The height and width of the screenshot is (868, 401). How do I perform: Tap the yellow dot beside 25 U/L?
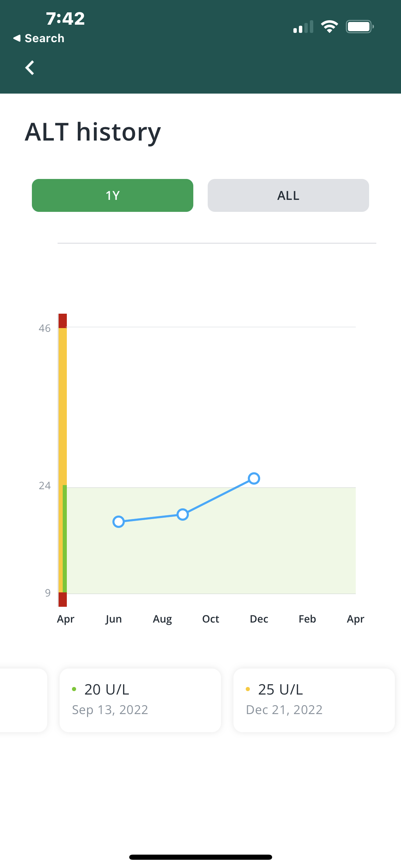pyautogui.click(x=248, y=689)
